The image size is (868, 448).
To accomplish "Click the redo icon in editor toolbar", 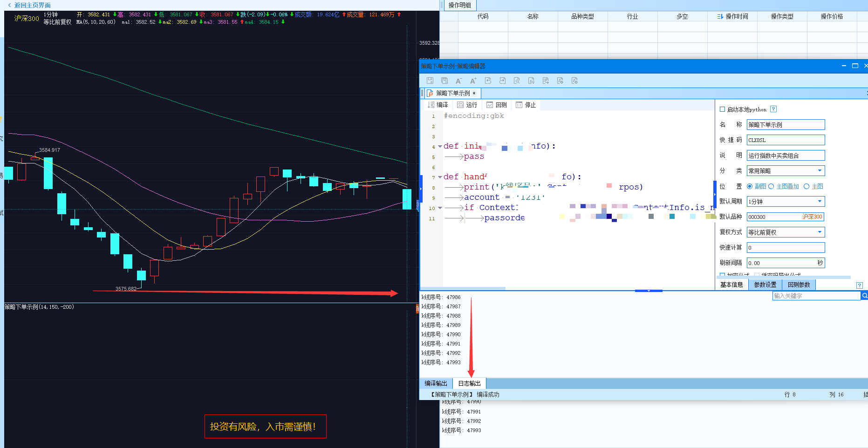I will point(502,81).
